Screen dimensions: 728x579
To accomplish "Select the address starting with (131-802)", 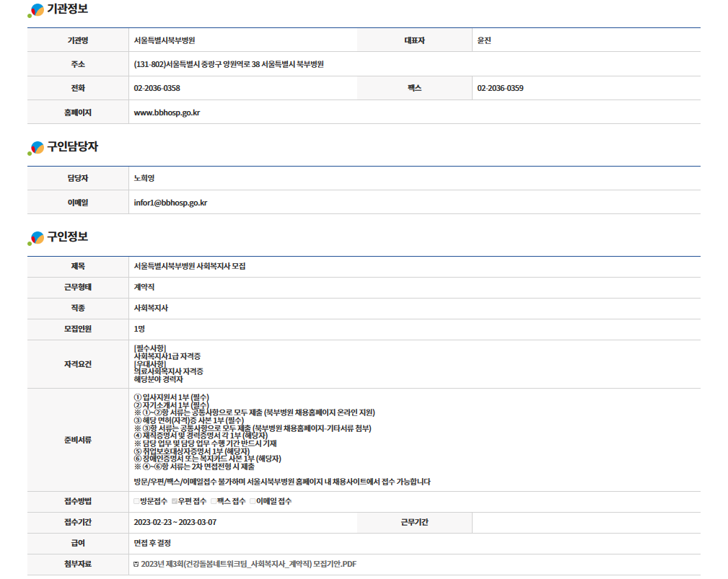I will pyautogui.click(x=229, y=64).
